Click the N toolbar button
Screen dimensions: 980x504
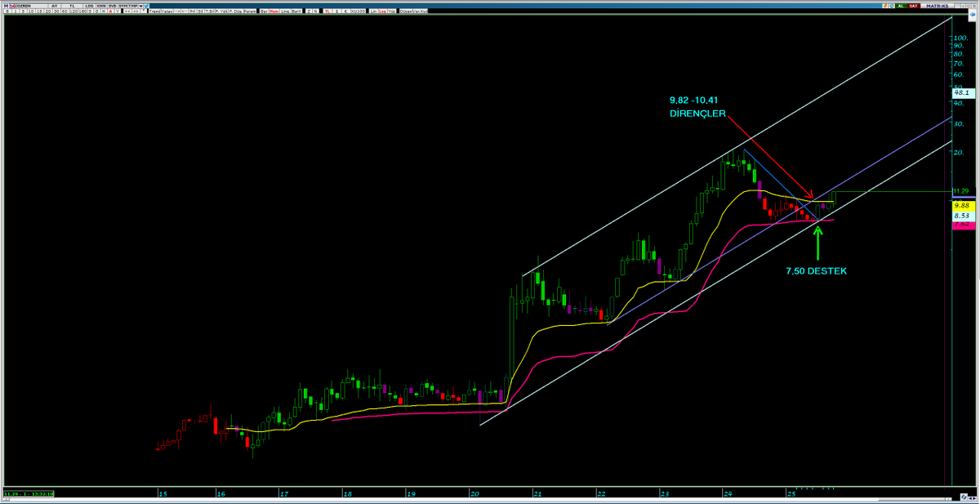click(x=316, y=11)
